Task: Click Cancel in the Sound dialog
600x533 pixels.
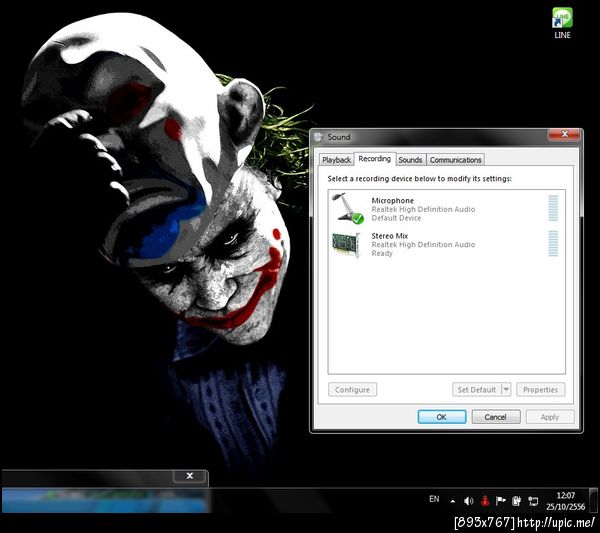Action: pos(496,417)
